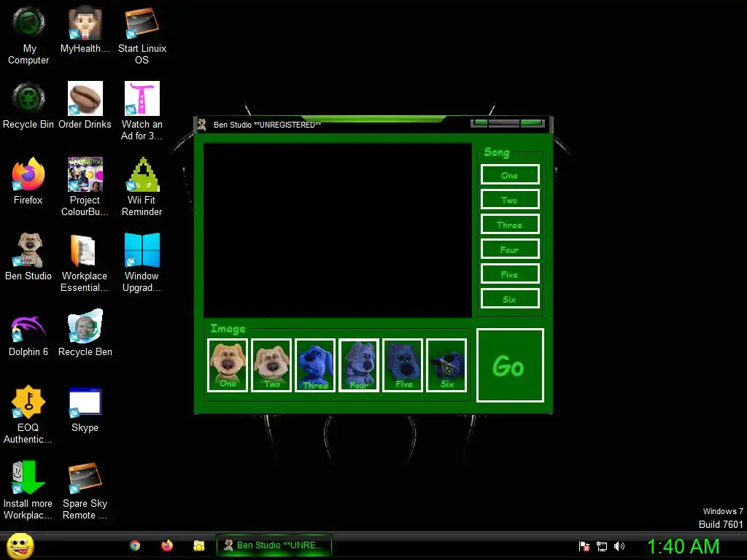This screenshot has width=747, height=560.
Task: Click the network tray icon
Action: (602, 546)
